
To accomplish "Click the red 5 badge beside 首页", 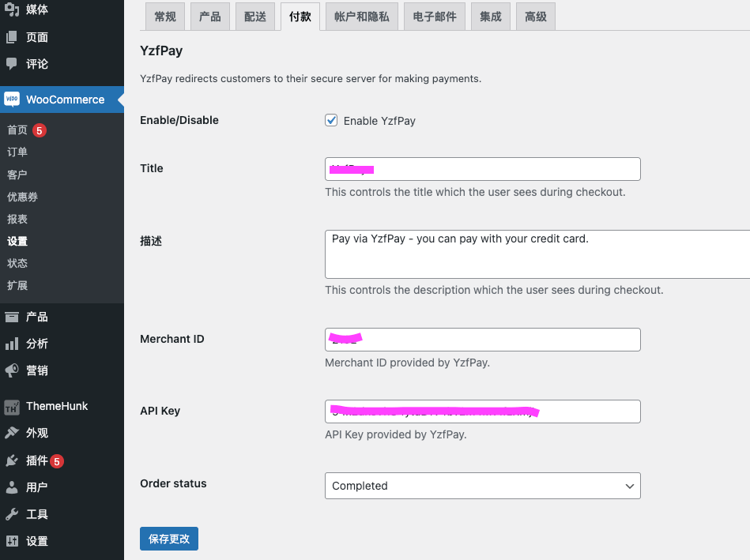I will (40, 130).
